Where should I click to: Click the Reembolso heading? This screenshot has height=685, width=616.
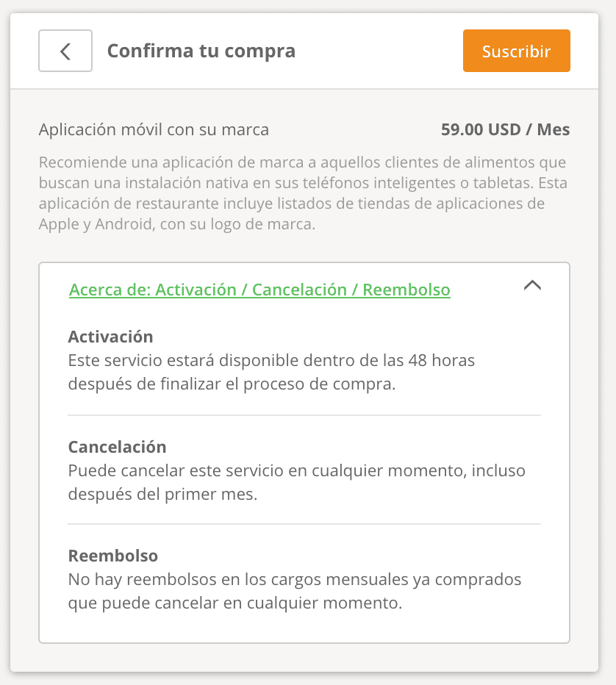113,556
